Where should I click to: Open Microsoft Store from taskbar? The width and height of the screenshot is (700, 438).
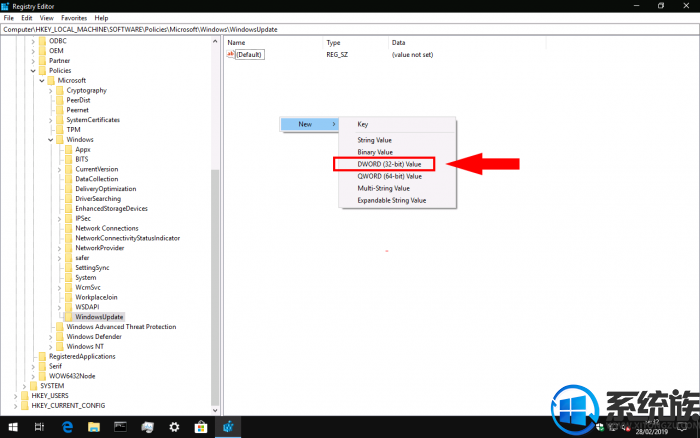point(201,427)
